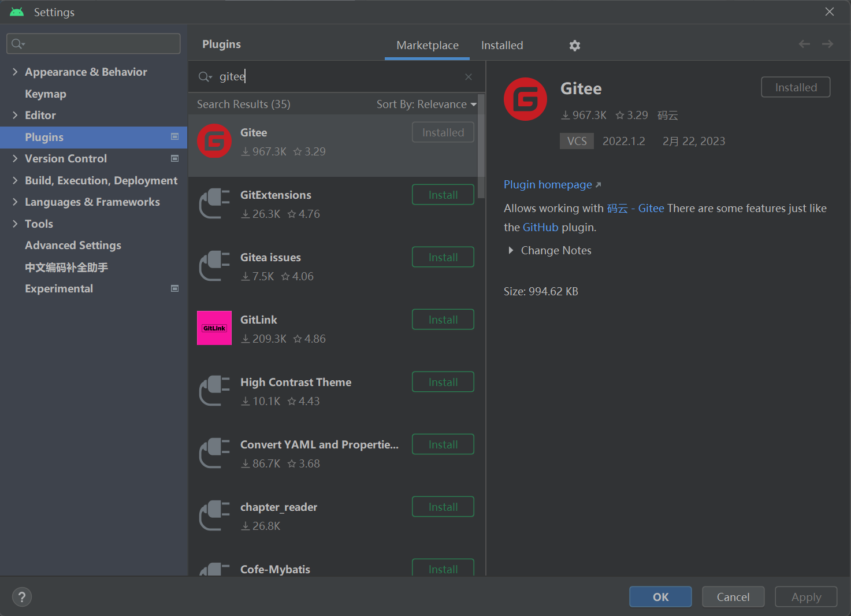Click the large Gitee logo in details pane

coord(525,99)
